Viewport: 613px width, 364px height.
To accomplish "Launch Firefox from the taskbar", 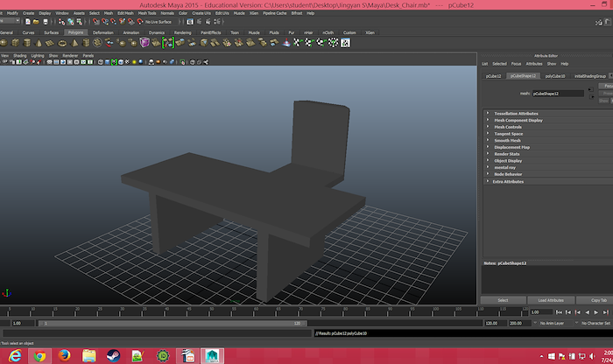I will [64, 356].
